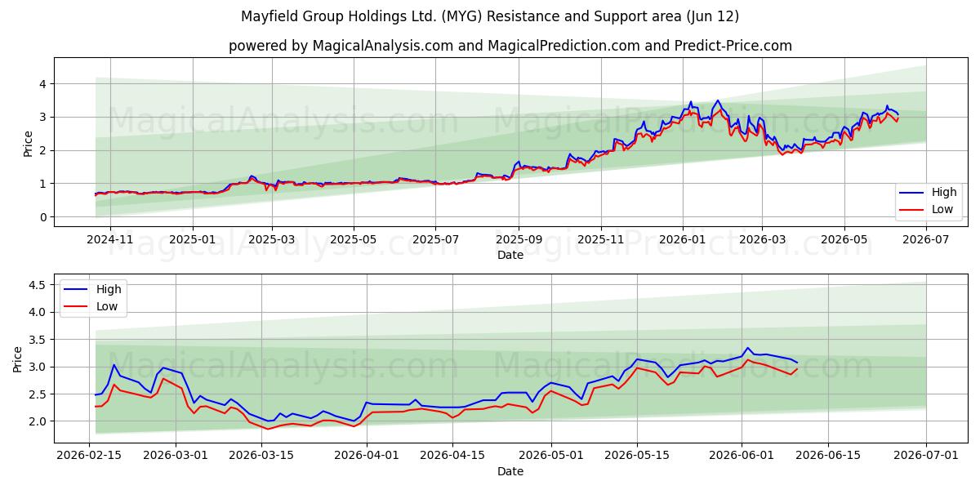Click the top chart x-axis label '2026-07'
980x490 pixels.
coord(926,239)
